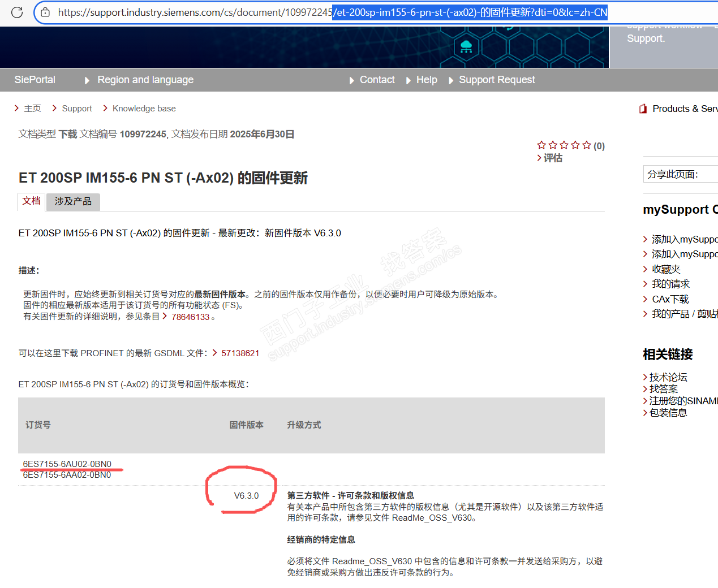Open the site information icon in the address bar

click(45, 12)
